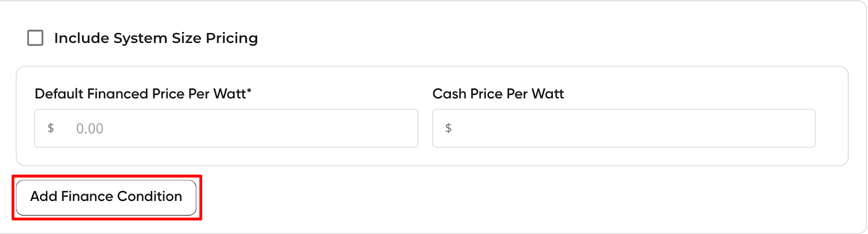This screenshot has width=868, height=234.
Task: Click the Default Financed Price Per Watt label
Action: [141, 94]
